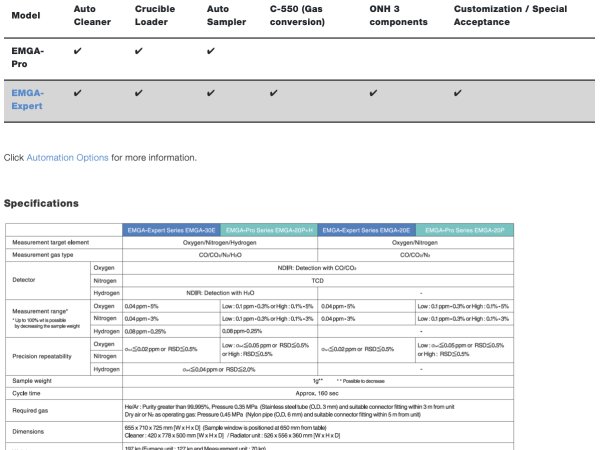Click the NDIR: Detection with H2O cell
This screenshot has width=600, height=450.
point(220,293)
